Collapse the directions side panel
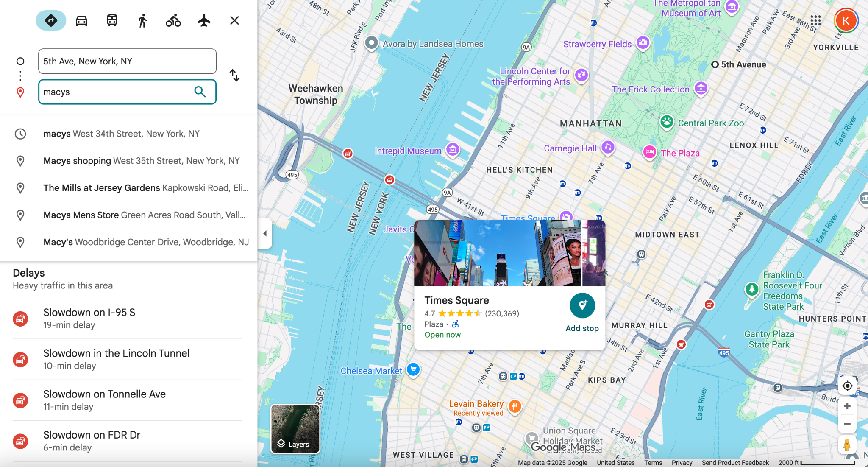868x467 pixels. click(265, 233)
